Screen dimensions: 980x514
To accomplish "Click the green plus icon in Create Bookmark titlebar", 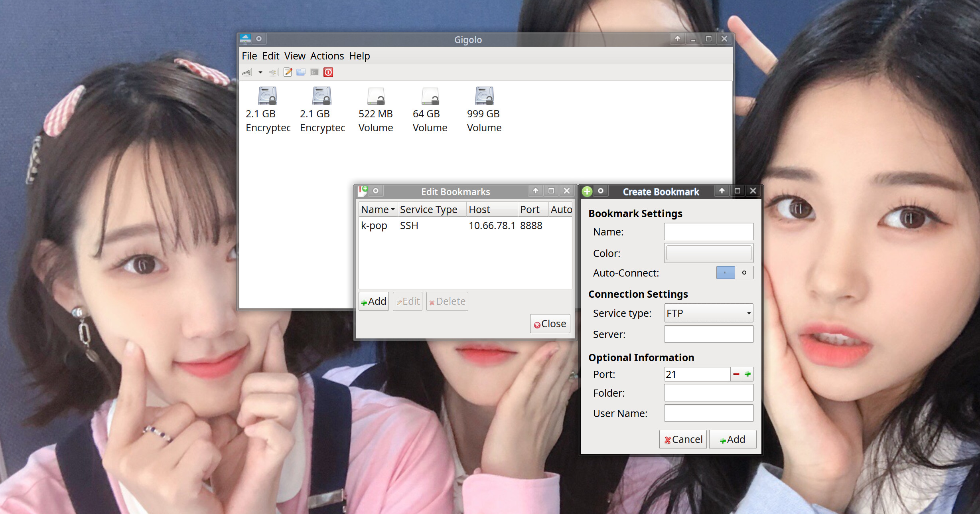I will [587, 192].
